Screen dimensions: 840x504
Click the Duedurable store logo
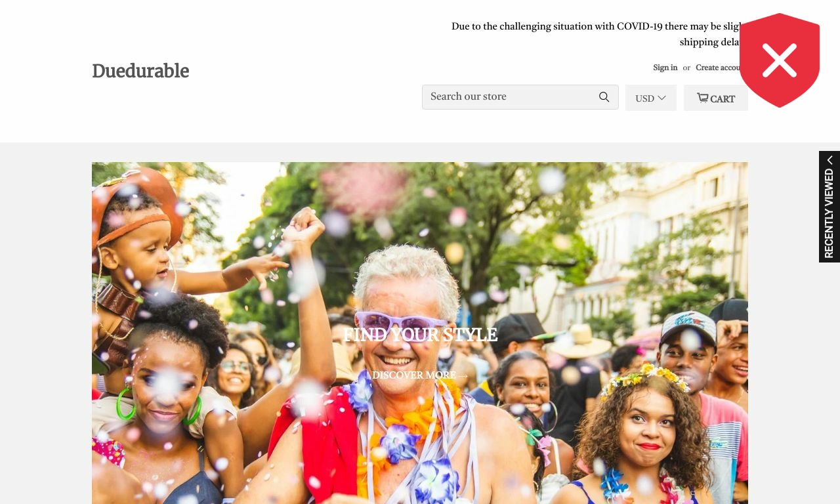(140, 71)
